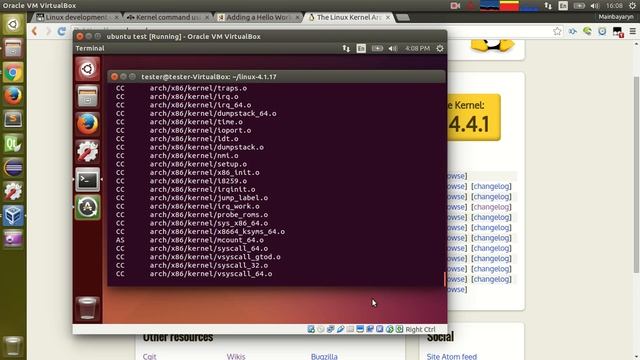Open Sublime Text from host launcher
The height and width of the screenshot is (360, 640).
(x=13, y=120)
